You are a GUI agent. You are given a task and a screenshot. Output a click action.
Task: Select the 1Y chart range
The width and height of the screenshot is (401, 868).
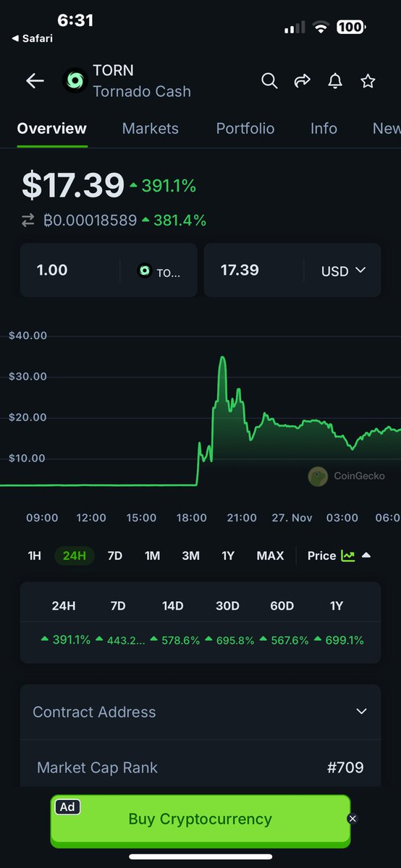point(228,556)
